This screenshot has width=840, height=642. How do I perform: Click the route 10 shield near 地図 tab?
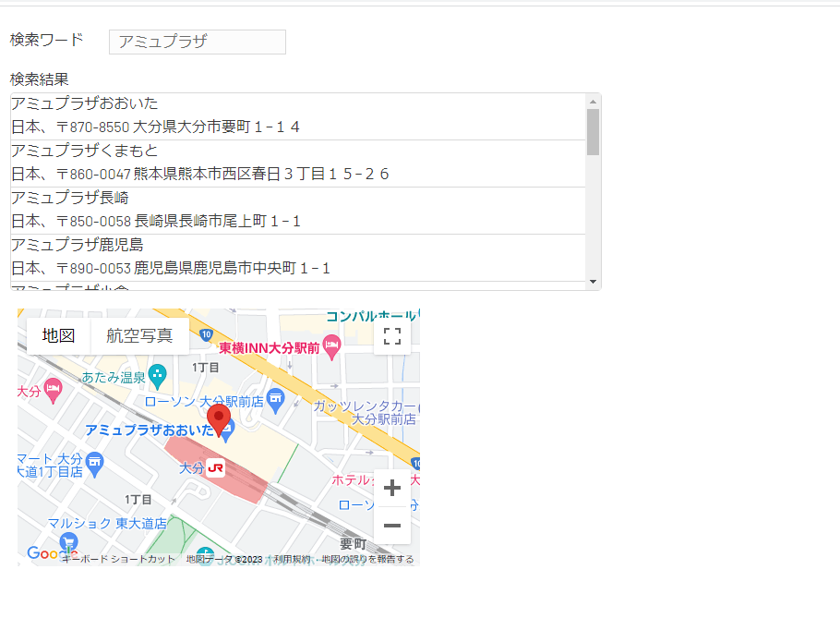click(x=206, y=335)
